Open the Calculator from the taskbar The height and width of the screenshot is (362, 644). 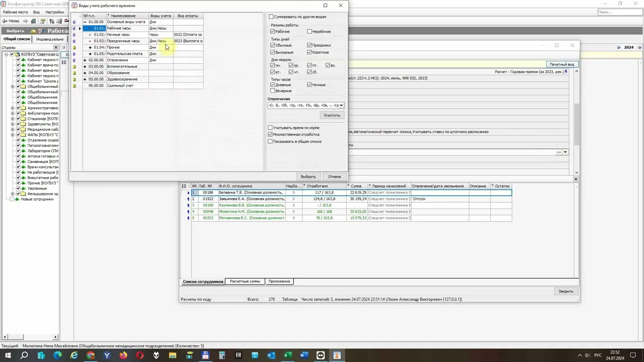point(222,355)
